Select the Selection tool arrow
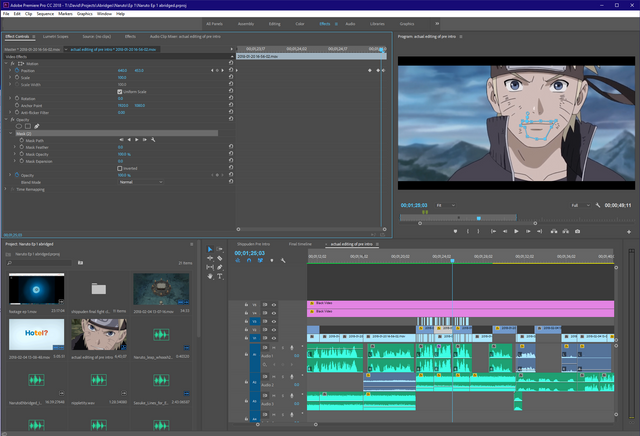 pyautogui.click(x=210, y=249)
